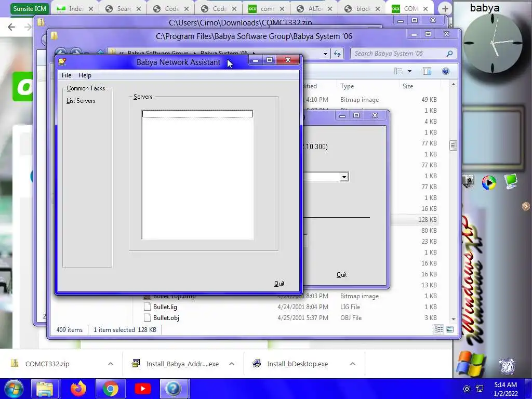The image size is (532, 399).
Task: Expand Install_Babya_Addr exe download options
Action: 232,364
